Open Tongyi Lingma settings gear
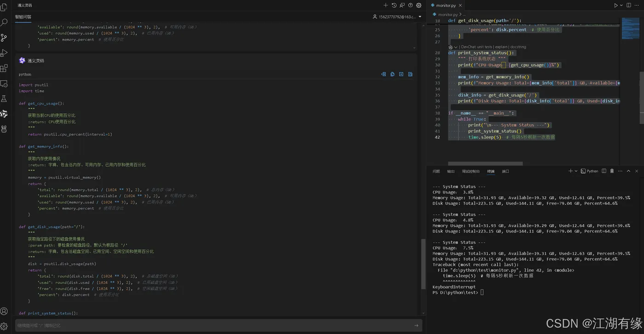This screenshot has height=334, width=644. pos(419,6)
